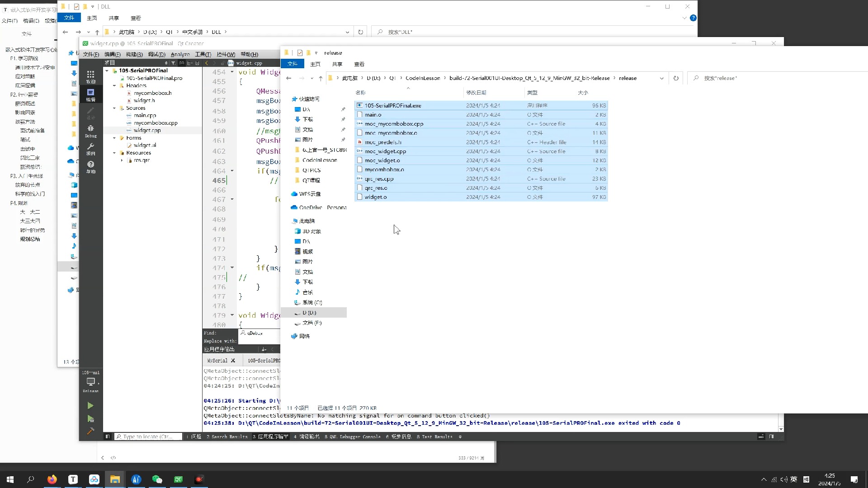Open Analyze menu in Qt Creator

click(180, 54)
